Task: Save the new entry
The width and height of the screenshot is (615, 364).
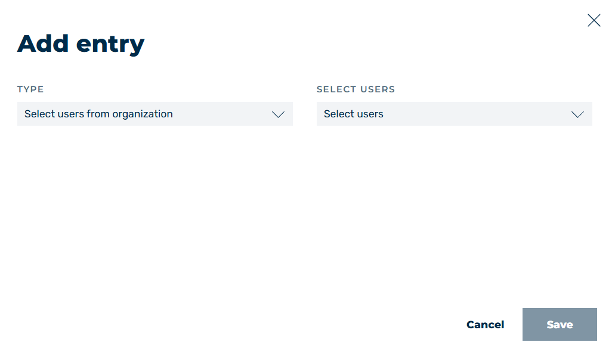Action: click(x=560, y=325)
